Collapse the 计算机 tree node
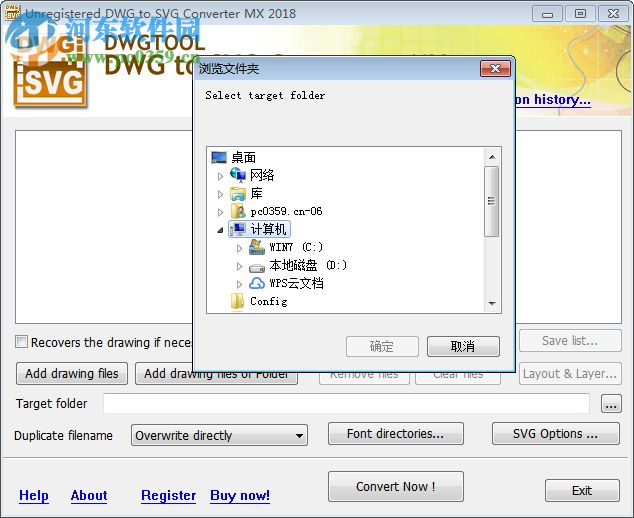 pos(220,230)
